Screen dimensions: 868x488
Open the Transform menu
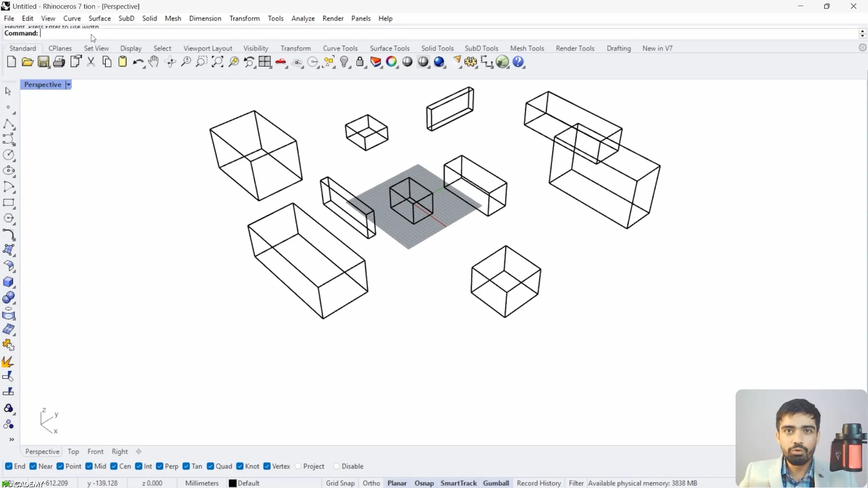click(x=244, y=18)
